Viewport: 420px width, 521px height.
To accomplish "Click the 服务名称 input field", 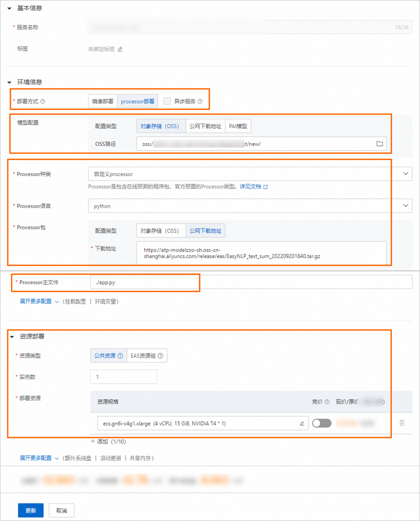I will [x=250, y=27].
